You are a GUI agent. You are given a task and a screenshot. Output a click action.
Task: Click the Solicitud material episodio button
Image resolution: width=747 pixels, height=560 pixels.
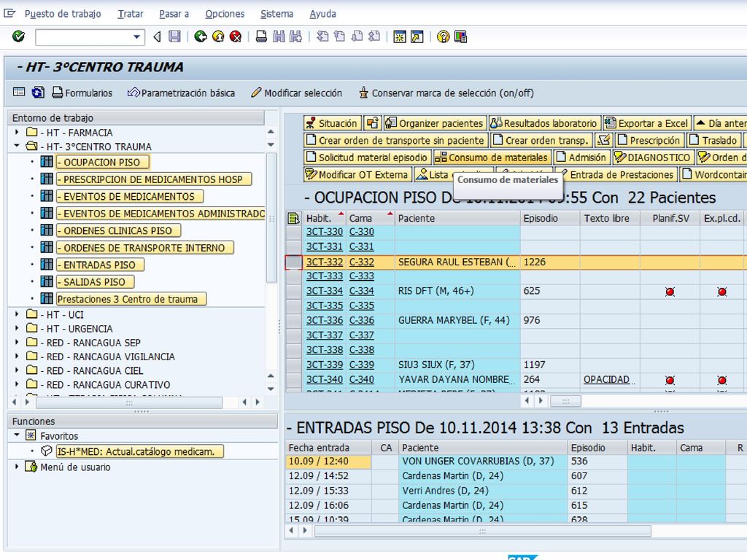pyautogui.click(x=368, y=157)
